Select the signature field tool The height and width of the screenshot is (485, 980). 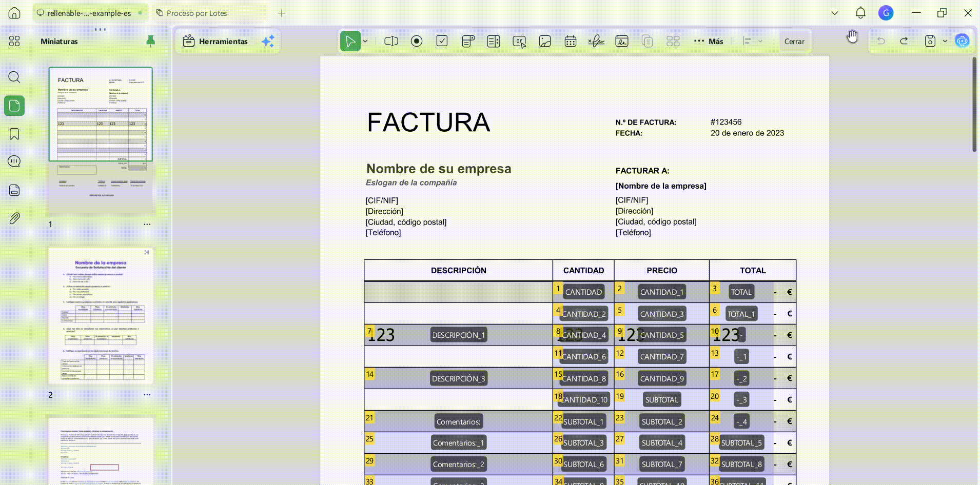pos(596,41)
